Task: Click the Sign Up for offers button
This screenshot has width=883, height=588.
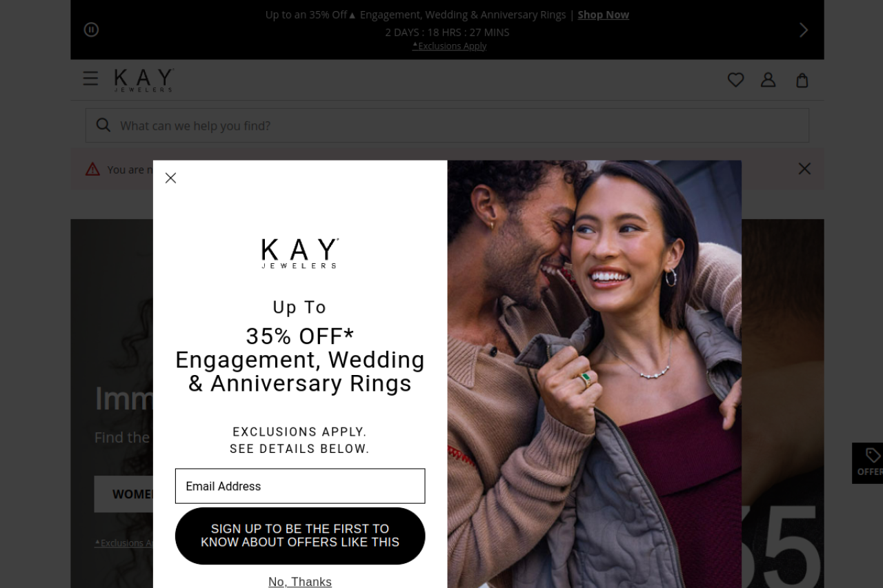Action: 300,536
